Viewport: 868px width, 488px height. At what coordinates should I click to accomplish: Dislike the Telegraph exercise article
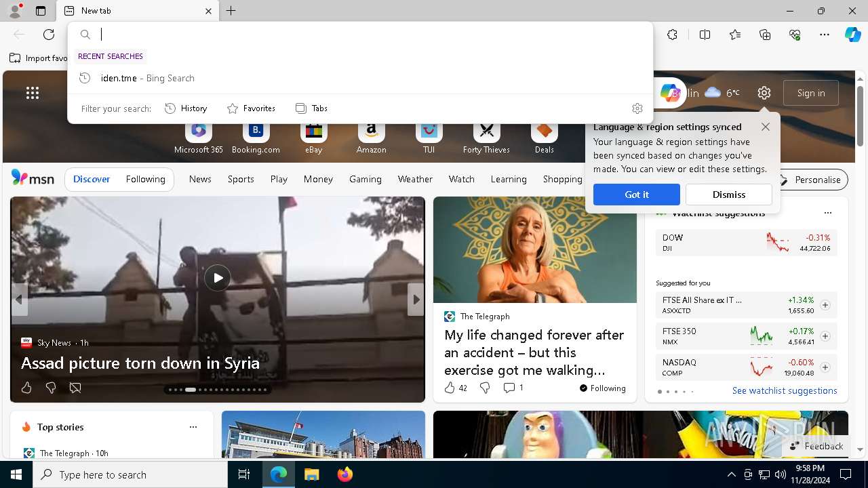click(x=484, y=388)
